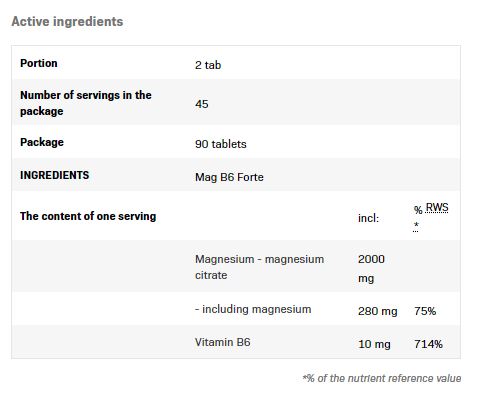Click the including magnesium entry
Image resolution: width=501 pixels, height=397 pixels.
pos(253,309)
